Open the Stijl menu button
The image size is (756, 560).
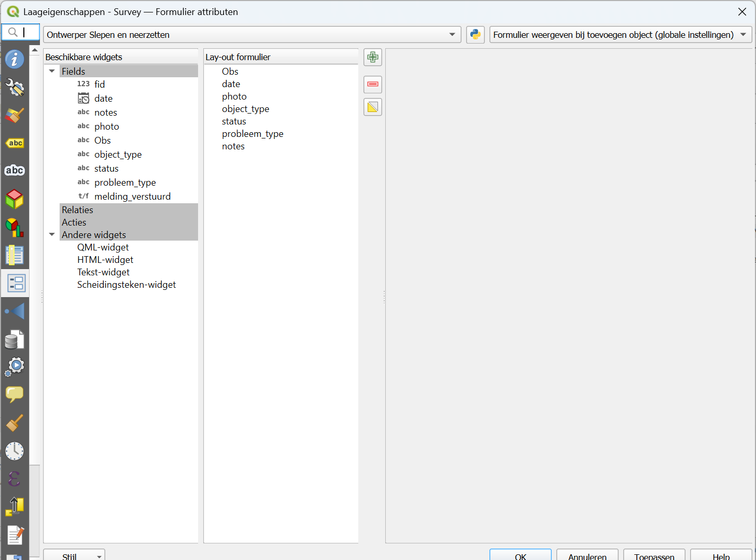(x=74, y=555)
